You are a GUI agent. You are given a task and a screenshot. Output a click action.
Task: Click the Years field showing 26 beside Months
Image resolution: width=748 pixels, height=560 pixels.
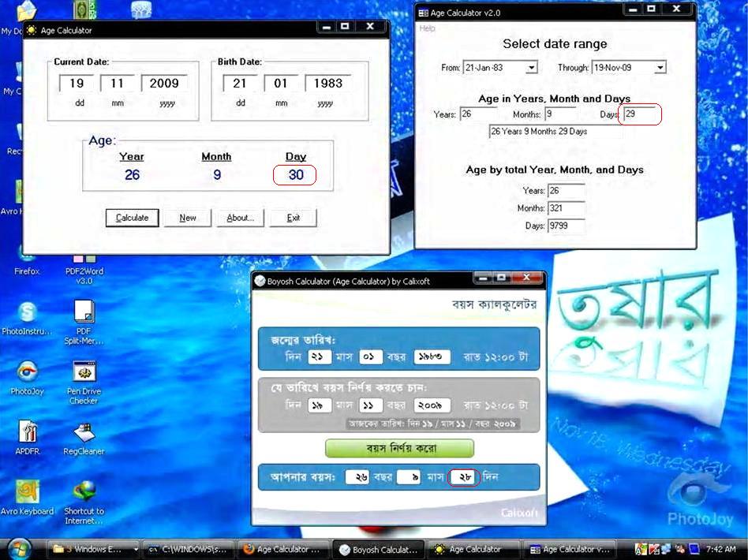[x=478, y=114]
